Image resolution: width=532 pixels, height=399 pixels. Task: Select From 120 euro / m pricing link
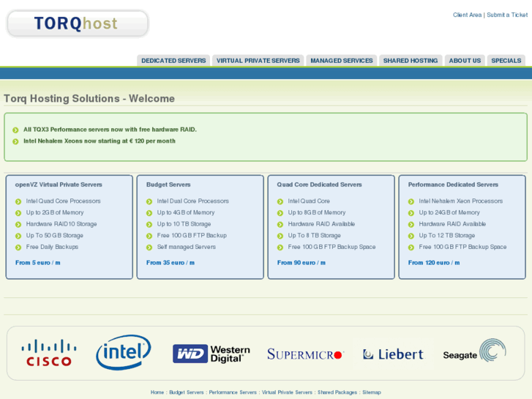tap(434, 263)
